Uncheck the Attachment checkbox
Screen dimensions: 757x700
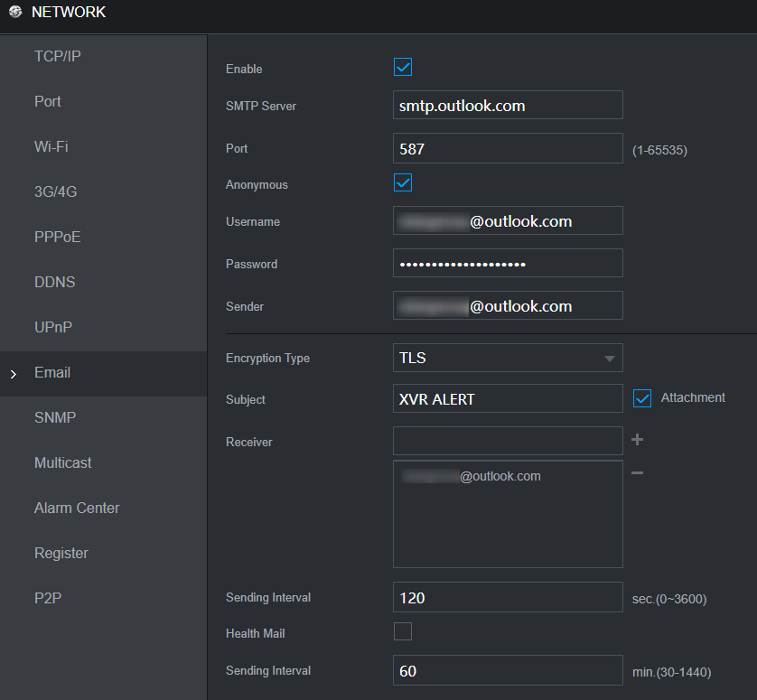click(x=642, y=398)
